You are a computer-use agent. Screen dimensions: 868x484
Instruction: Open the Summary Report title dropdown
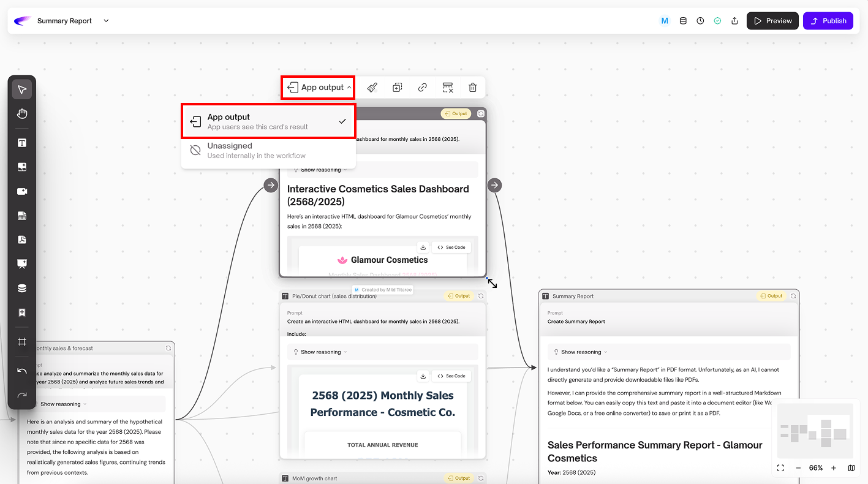click(x=106, y=21)
